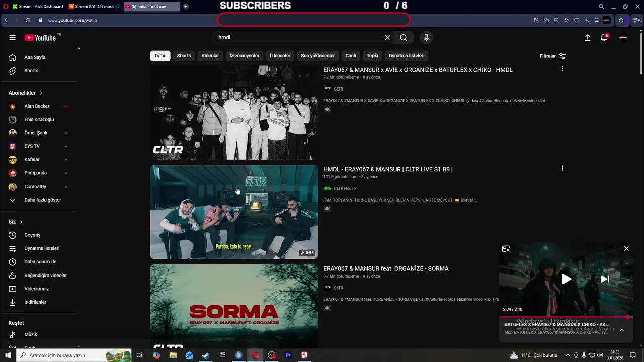Open Opera privacy shield icon
The height and width of the screenshot is (362, 644).
coord(556,20)
